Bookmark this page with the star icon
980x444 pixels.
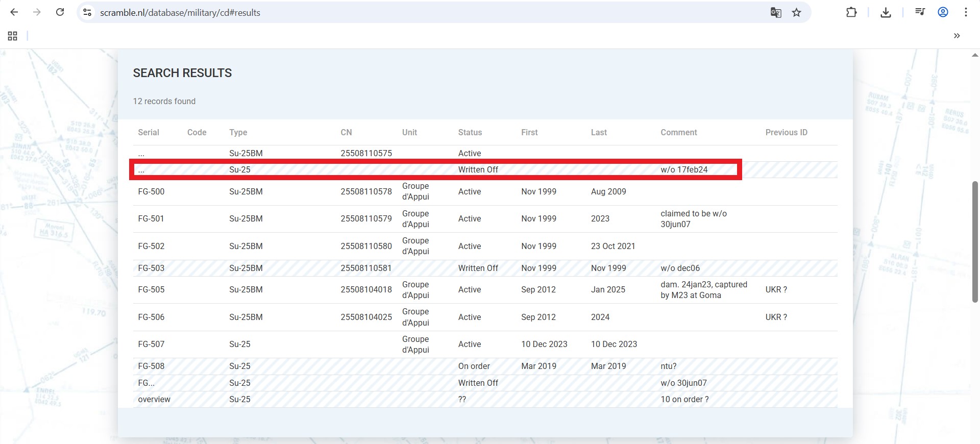pyautogui.click(x=796, y=12)
